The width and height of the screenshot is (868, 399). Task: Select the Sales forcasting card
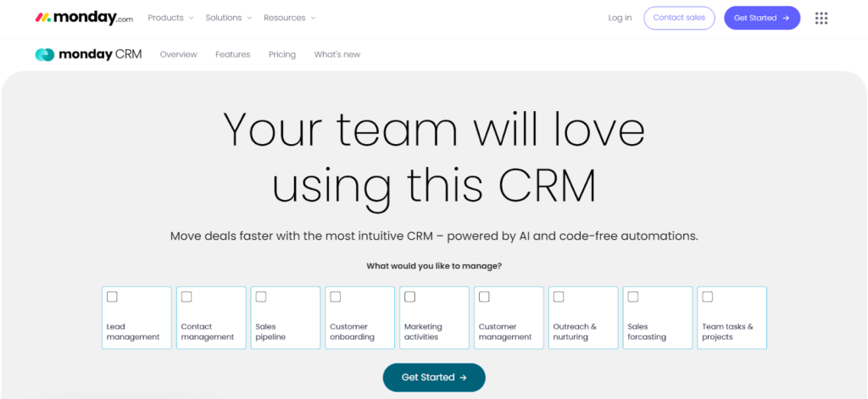click(x=658, y=318)
